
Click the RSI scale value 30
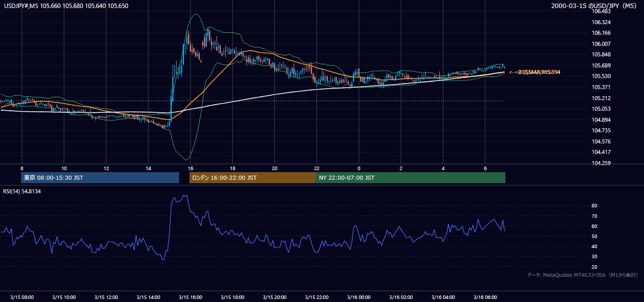coord(595,257)
